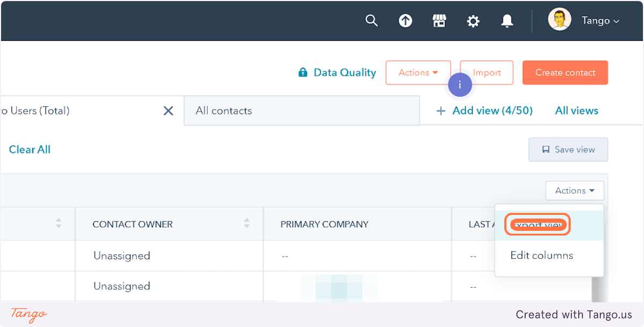
Task: Open the All views link
Action: [x=576, y=111]
